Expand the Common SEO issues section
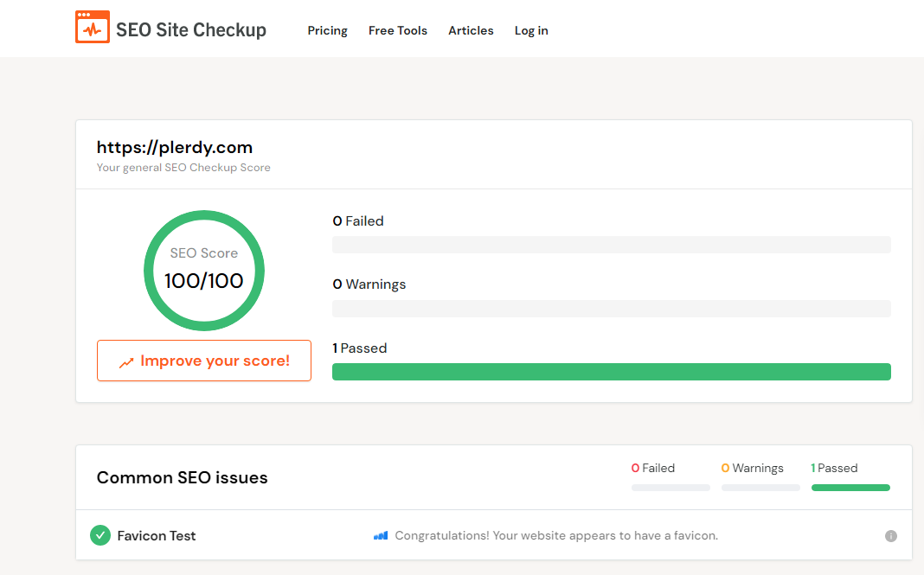This screenshot has height=575, width=924. 182,477
